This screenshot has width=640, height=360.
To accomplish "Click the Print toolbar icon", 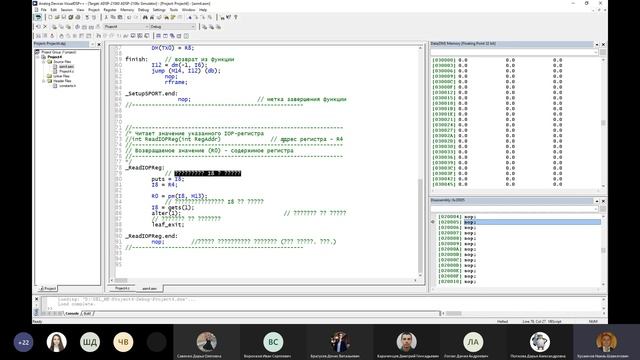I will 78,18.
